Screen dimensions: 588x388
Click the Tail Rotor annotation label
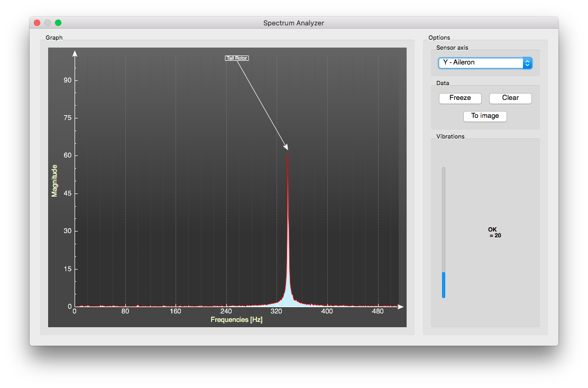coord(237,58)
